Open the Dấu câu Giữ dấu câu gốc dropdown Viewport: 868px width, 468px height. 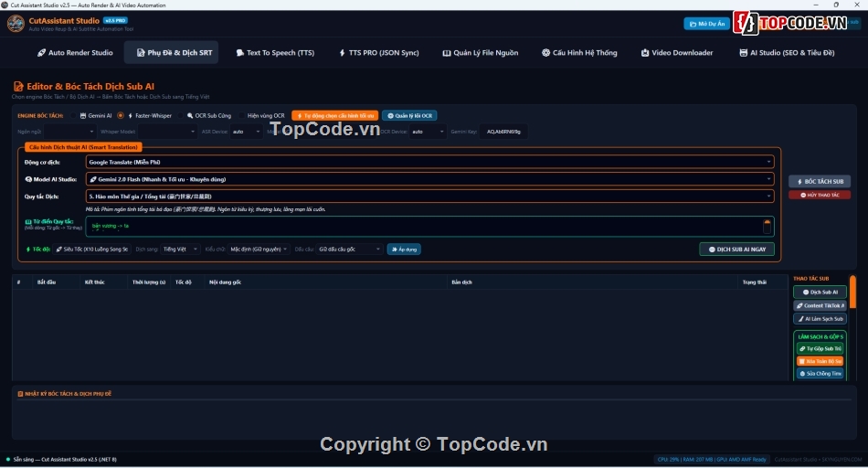click(349, 250)
